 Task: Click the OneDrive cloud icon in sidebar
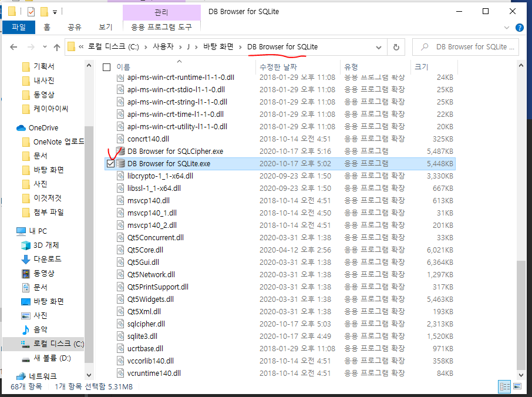[x=21, y=128]
